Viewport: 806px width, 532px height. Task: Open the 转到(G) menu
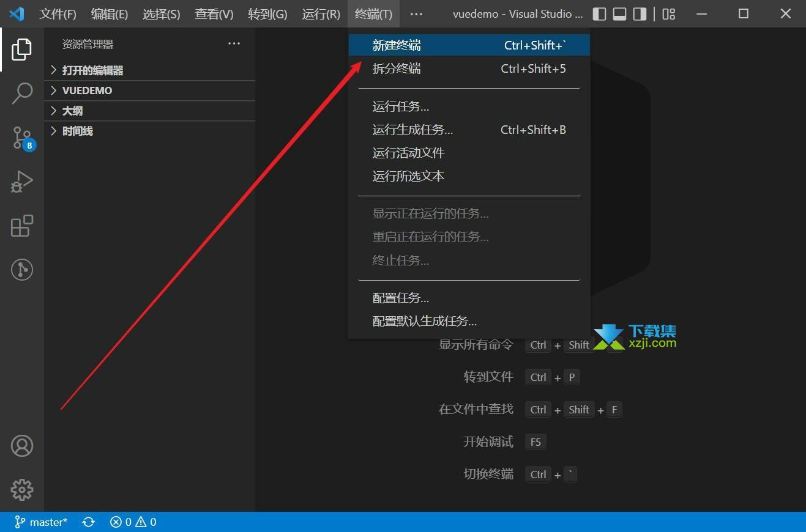[x=267, y=14]
